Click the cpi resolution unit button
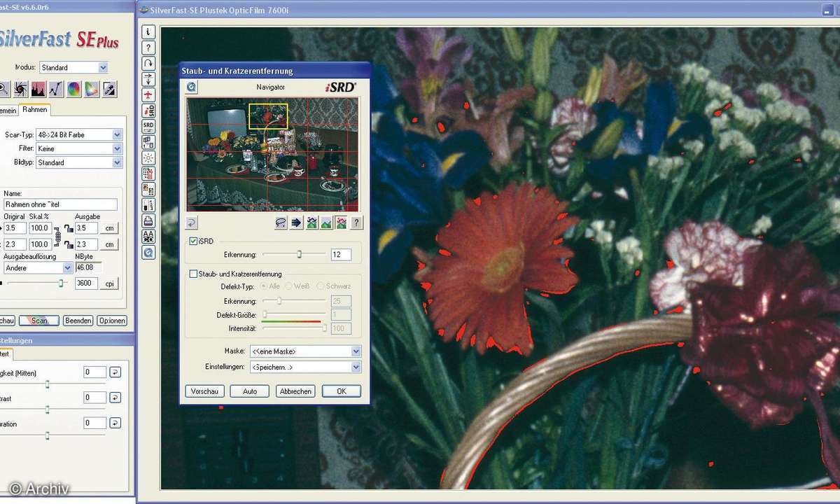This screenshot has height=504, width=840. pos(109,283)
